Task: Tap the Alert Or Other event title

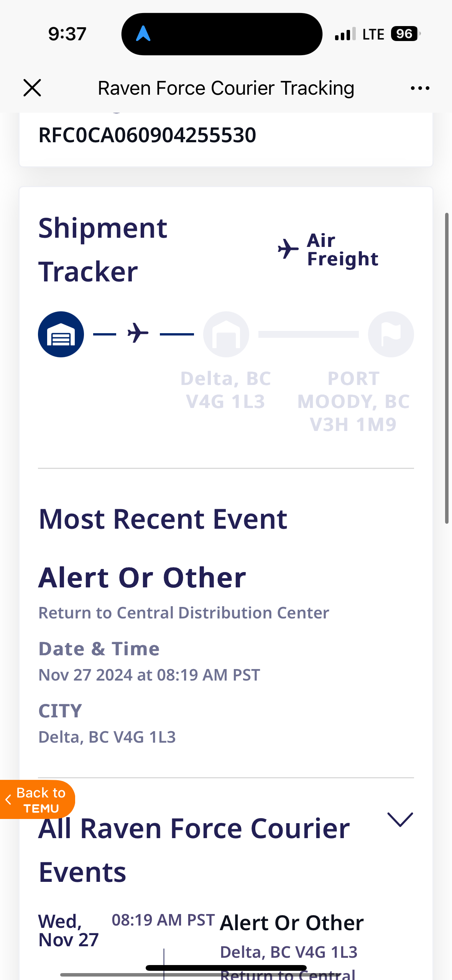Action: pos(142,577)
